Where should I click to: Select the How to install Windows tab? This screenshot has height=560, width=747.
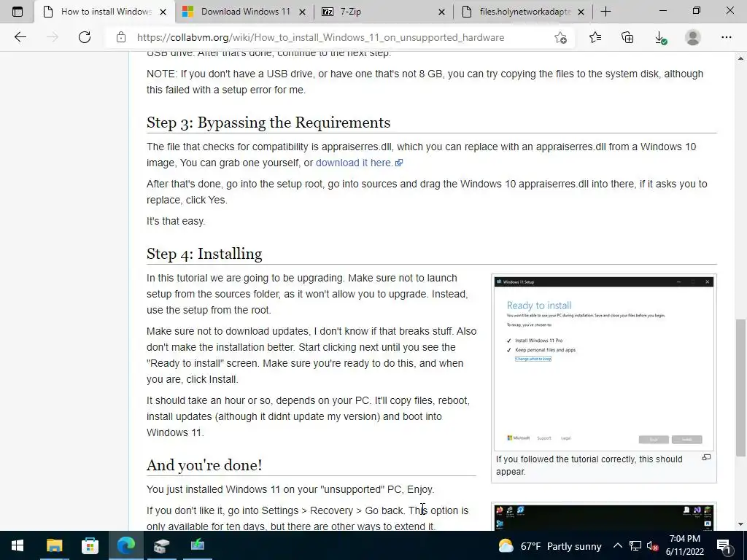tap(105, 12)
